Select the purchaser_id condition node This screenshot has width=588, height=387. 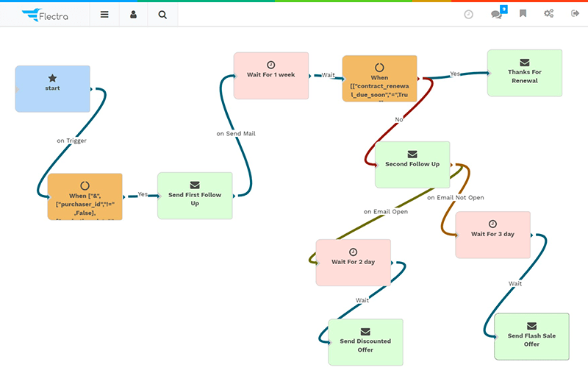(85, 196)
